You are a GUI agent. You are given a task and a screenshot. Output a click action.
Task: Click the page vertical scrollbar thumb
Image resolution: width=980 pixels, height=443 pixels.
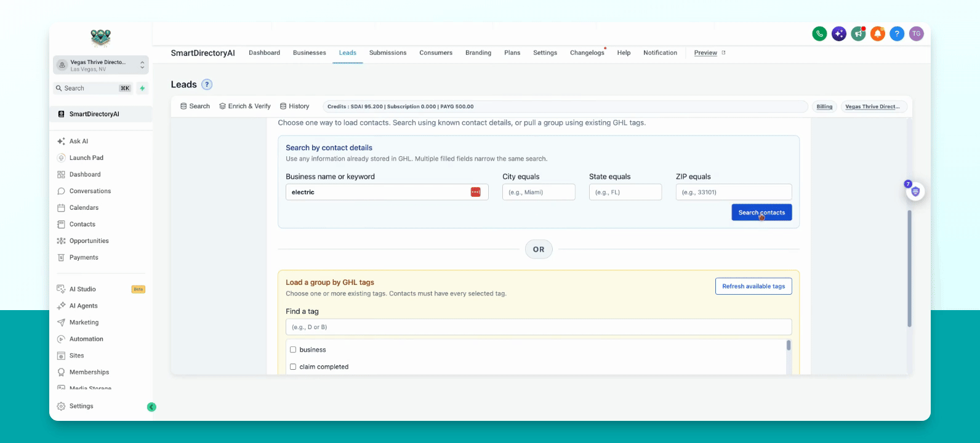909,269
